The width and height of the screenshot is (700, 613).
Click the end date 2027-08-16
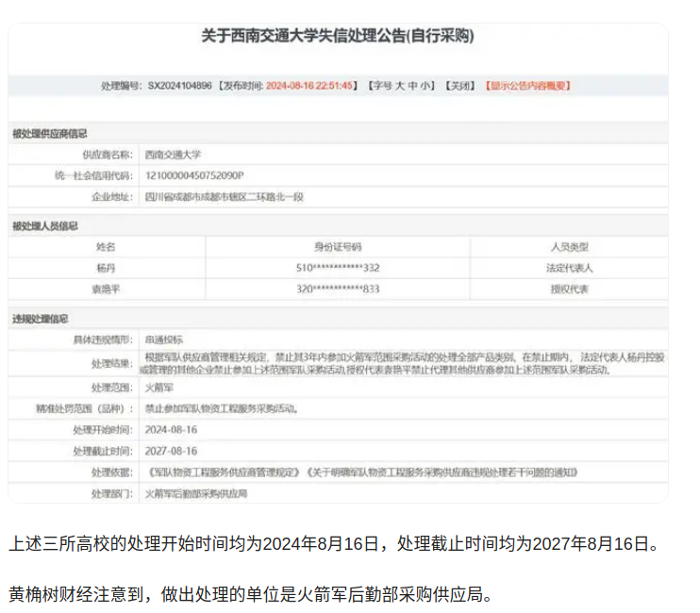click(171, 451)
